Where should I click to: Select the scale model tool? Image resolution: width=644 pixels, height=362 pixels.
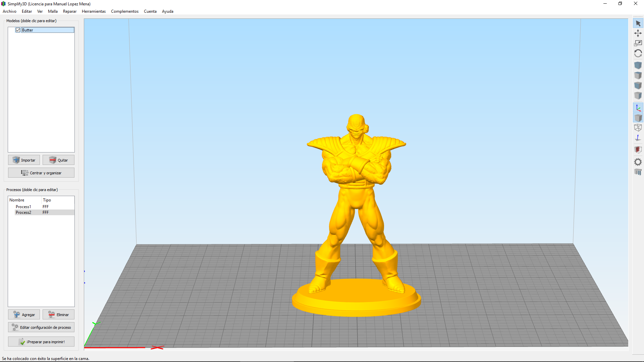tap(638, 43)
